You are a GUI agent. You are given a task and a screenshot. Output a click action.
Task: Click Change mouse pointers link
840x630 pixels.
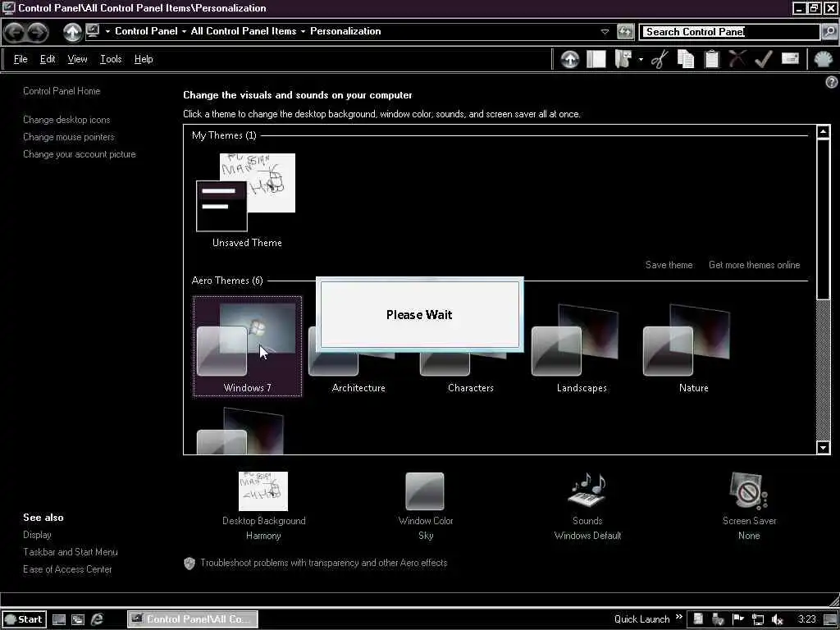tap(69, 137)
